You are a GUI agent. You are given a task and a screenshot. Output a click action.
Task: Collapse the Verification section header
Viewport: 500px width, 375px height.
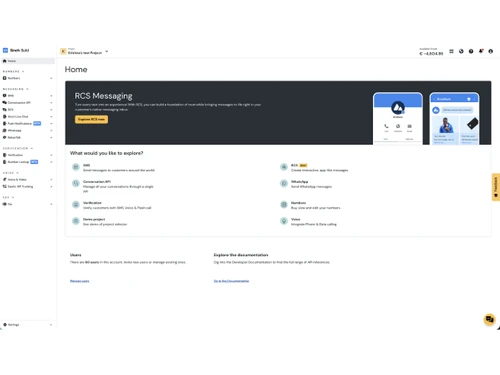[x=18, y=148]
